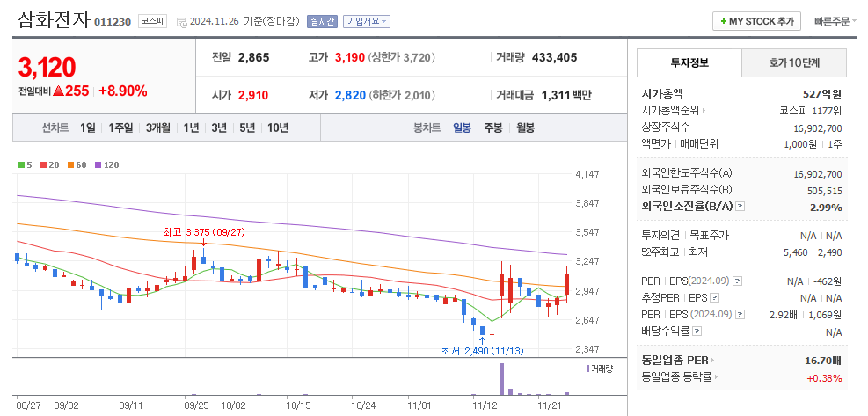This screenshot has height=416, width=868.
Task: Click the 시가총액 value 527억원
Action: pyautogui.click(x=822, y=94)
